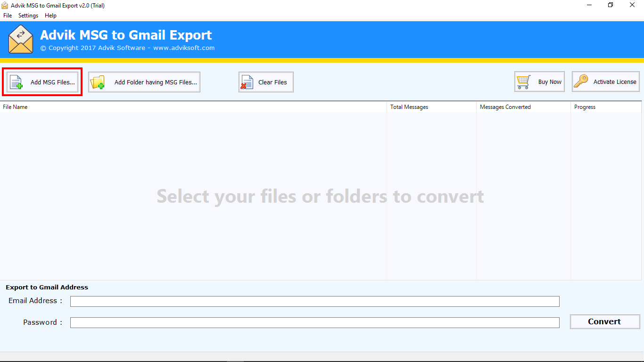Click the Advik MSG to Gmail Export heading

[126, 35]
